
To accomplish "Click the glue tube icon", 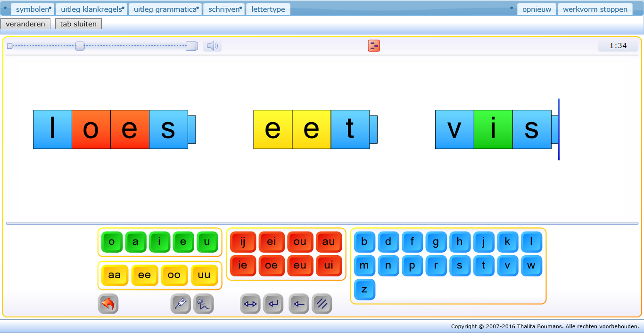I will [181, 304].
